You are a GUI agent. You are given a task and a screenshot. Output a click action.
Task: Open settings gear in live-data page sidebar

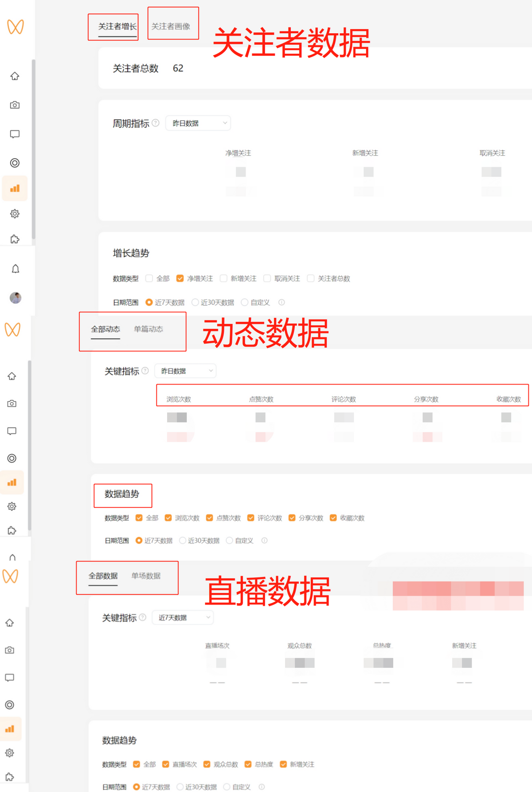[10, 753]
